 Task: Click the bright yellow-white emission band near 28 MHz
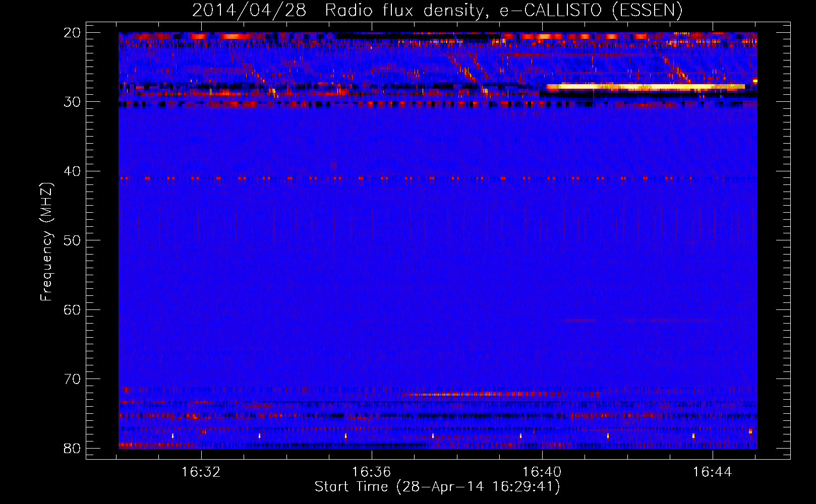[x=646, y=87]
